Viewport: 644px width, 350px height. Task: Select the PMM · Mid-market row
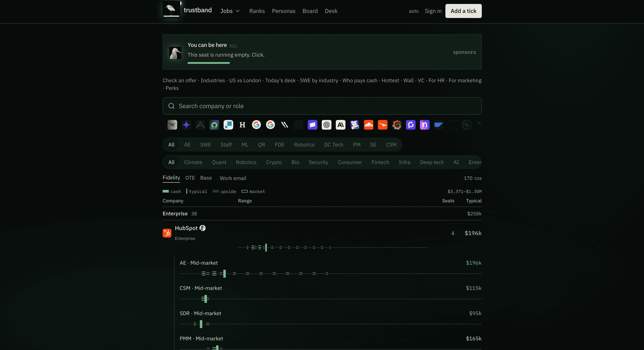click(331, 342)
